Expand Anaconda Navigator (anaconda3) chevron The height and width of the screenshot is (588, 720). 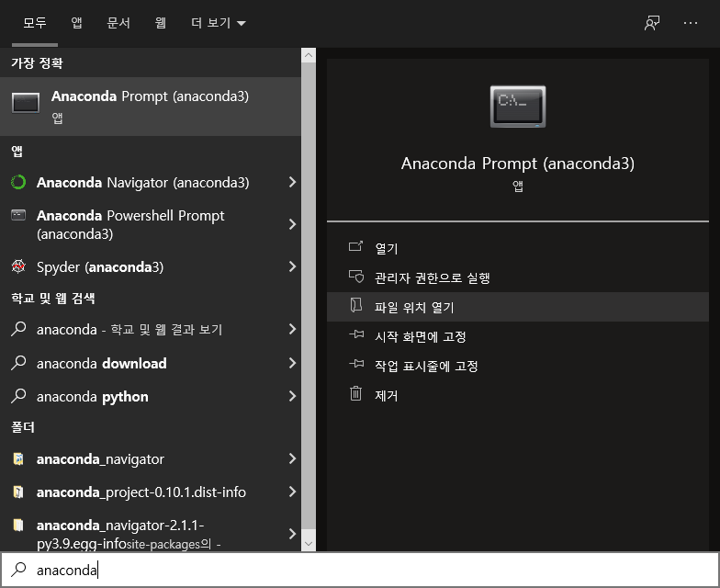292,182
